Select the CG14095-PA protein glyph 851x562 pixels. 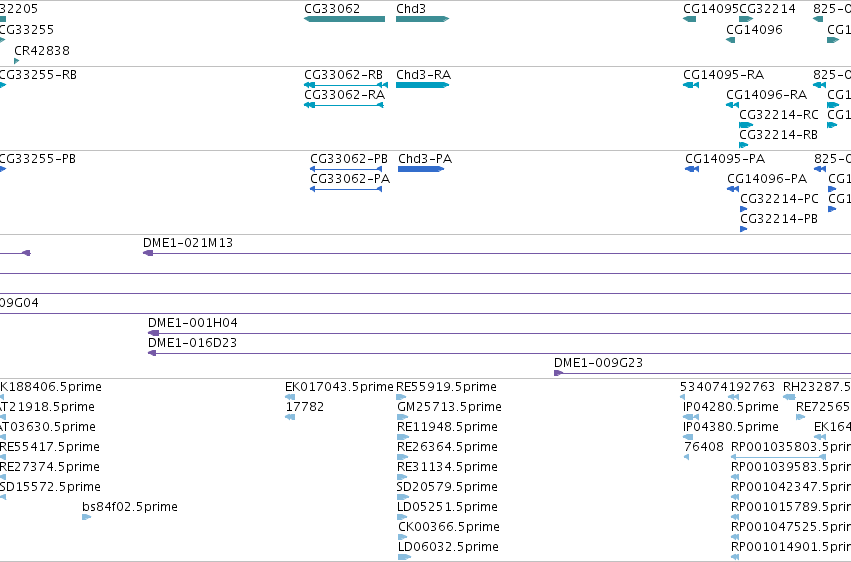(x=692, y=169)
